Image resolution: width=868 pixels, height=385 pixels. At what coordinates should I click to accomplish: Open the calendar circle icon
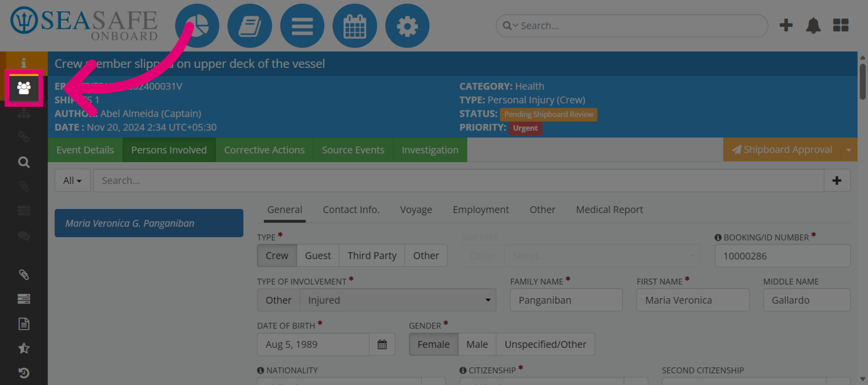[354, 26]
